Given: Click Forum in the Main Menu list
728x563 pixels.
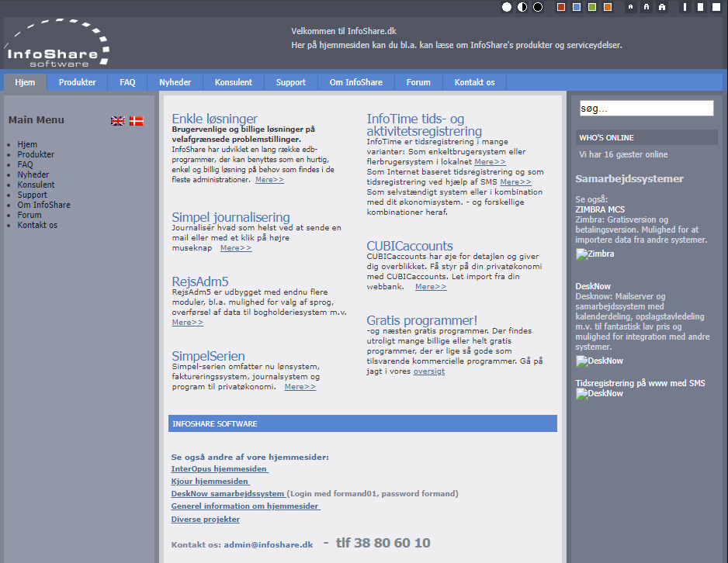Looking at the screenshot, I should coord(29,215).
